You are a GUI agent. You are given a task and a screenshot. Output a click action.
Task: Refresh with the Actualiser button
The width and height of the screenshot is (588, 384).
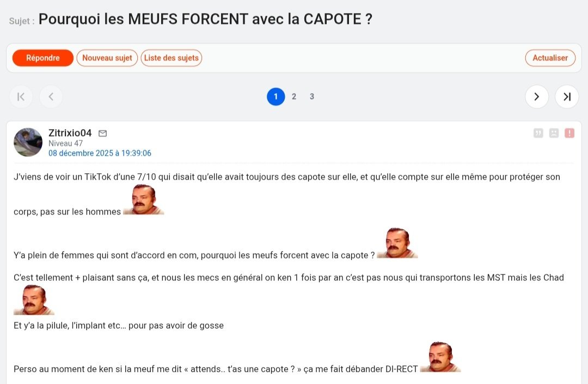(550, 58)
